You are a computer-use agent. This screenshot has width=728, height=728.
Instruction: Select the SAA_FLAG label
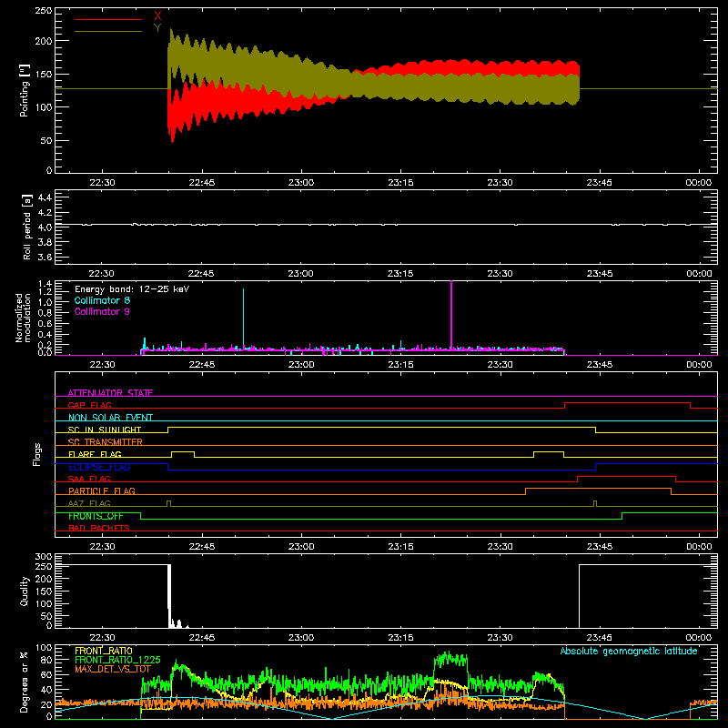(x=89, y=479)
